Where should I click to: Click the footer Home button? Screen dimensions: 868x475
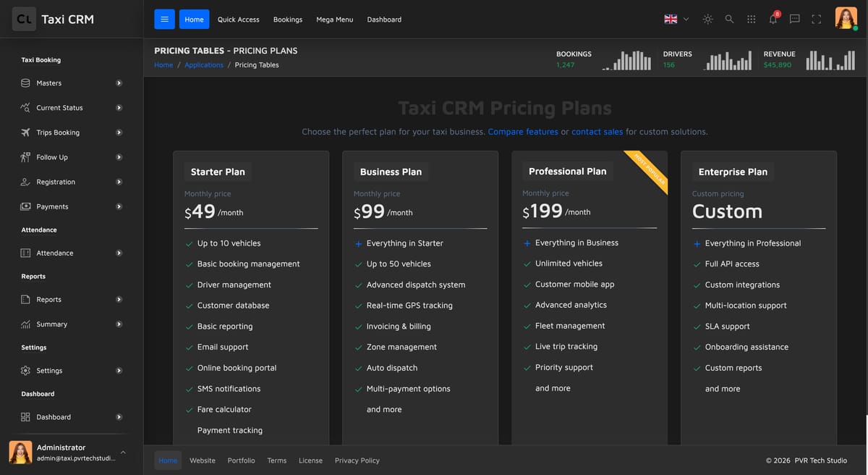coord(168,461)
